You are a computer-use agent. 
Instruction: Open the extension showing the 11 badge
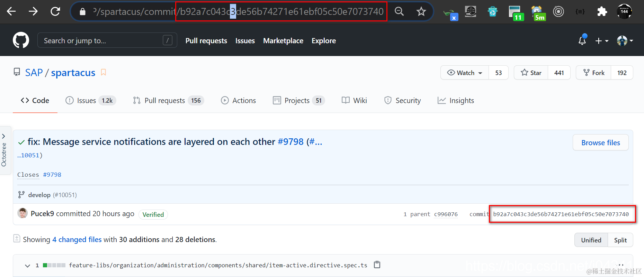(x=516, y=13)
